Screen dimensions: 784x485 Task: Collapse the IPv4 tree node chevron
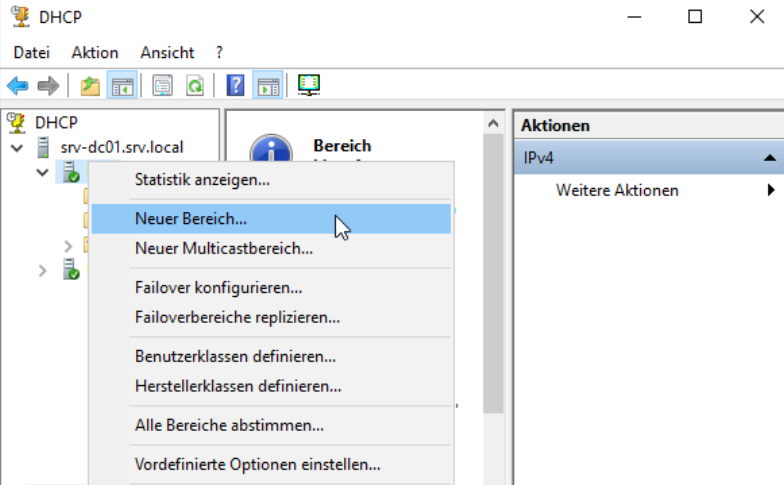42,173
